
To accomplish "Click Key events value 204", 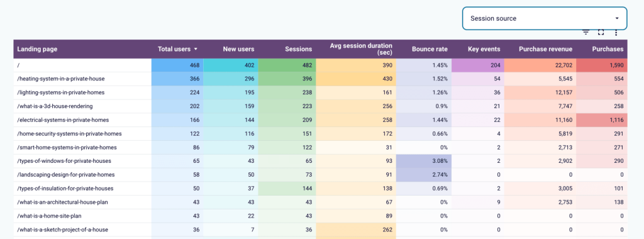I will [495, 65].
